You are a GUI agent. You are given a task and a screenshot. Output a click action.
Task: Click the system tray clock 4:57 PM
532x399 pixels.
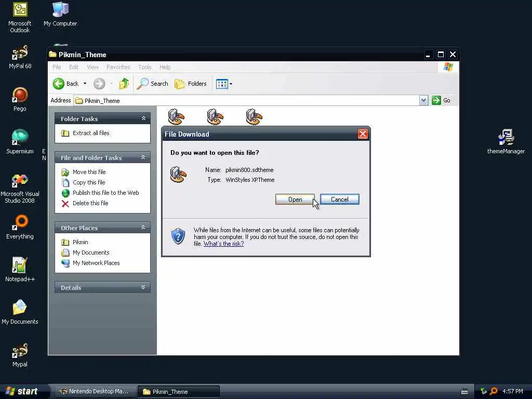(x=513, y=391)
